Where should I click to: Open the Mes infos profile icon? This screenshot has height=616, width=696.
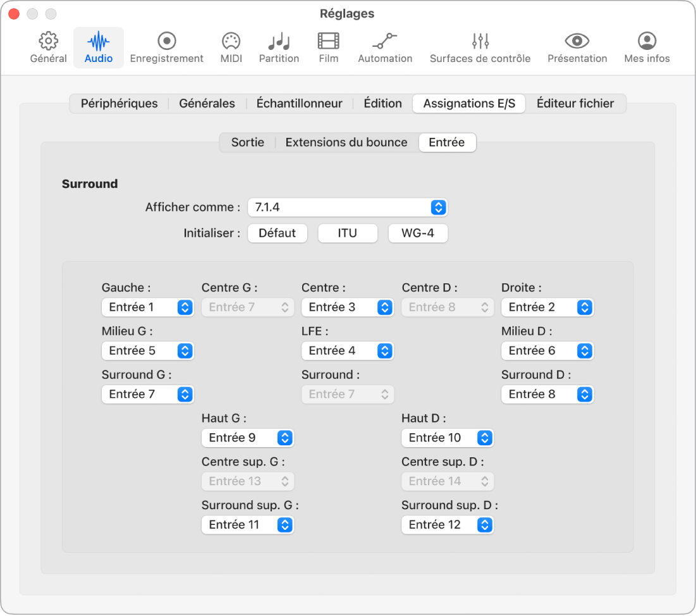point(647,41)
